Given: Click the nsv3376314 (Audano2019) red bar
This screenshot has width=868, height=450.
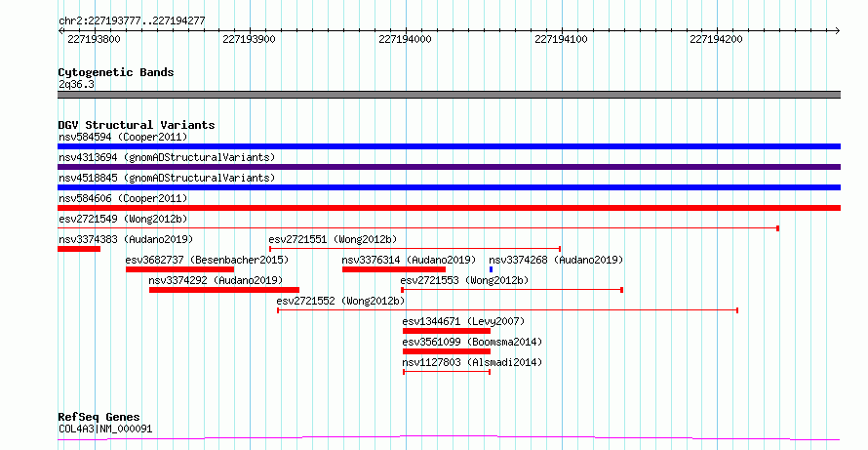Looking at the screenshot, I should [x=394, y=269].
